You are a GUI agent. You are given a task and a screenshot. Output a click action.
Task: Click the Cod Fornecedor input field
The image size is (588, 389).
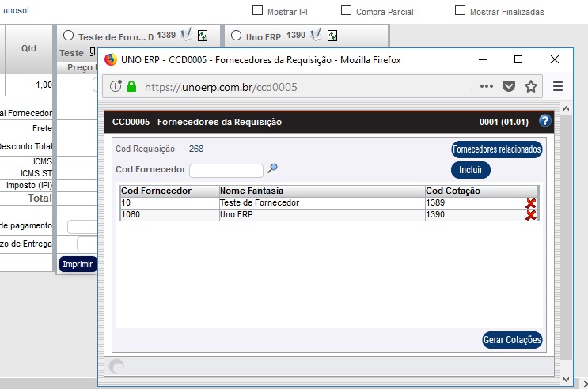click(226, 170)
